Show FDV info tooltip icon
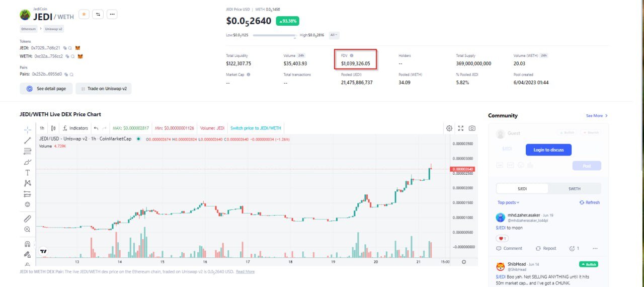Image resolution: width=644 pixels, height=287 pixels. coord(352,55)
